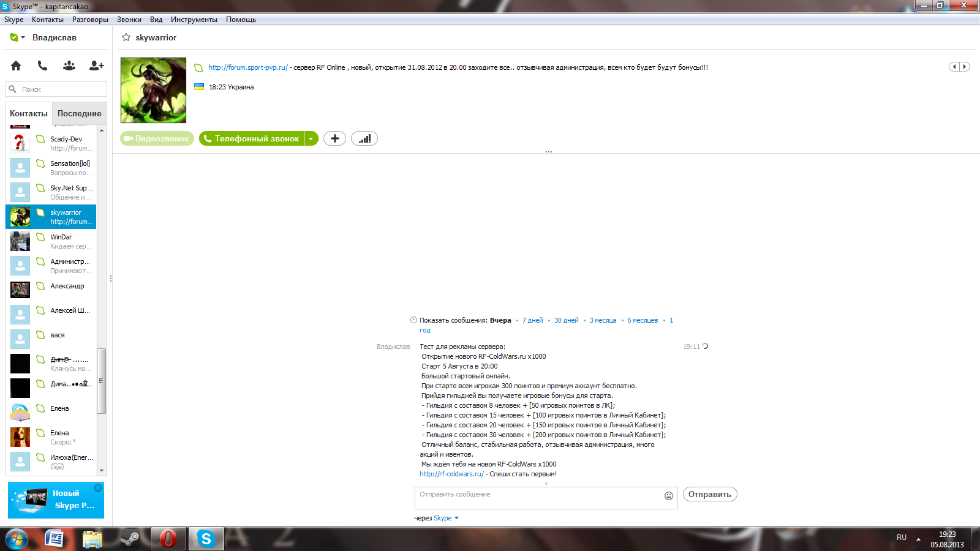
Task: Click the search magnifier icon
Action: pos(12,89)
